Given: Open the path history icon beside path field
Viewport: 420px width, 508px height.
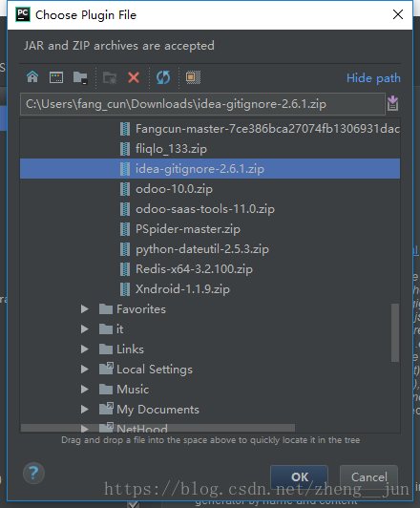Looking at the screenshot, I should 393,104.
